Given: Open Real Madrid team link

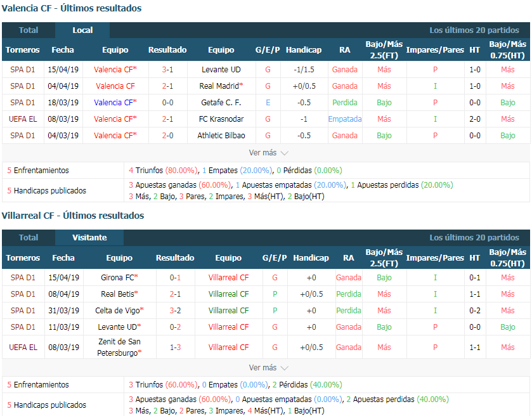Looking at the screenshot, I should (221, 86).
